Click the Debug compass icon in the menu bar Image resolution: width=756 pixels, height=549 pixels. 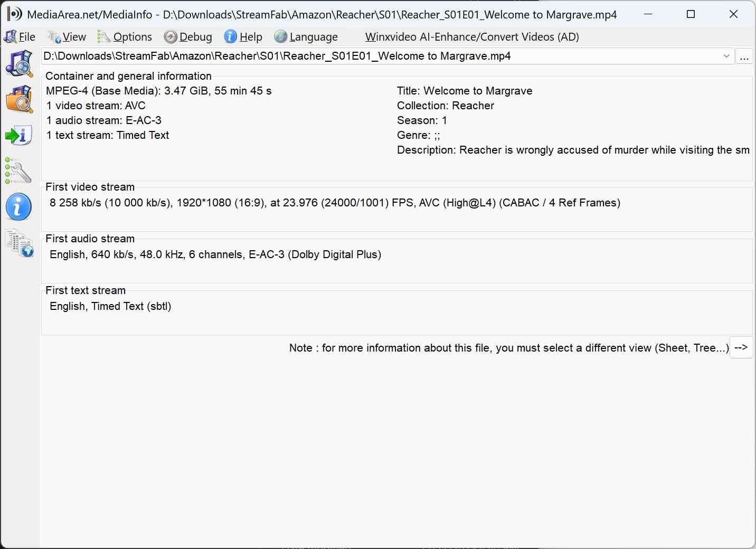point(170,36)
